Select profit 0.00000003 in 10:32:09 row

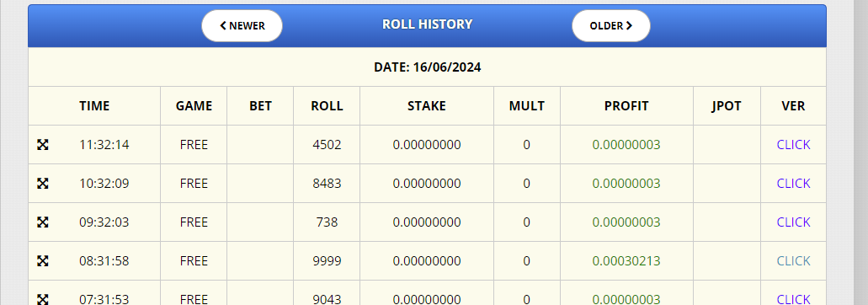tap(626, 183)
